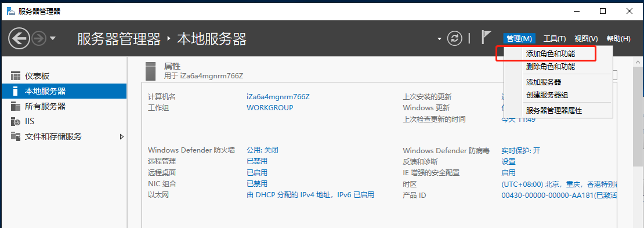
Task: Click the 文件和存储服务 sidebar icon
Action: click(x=16, y=136)
